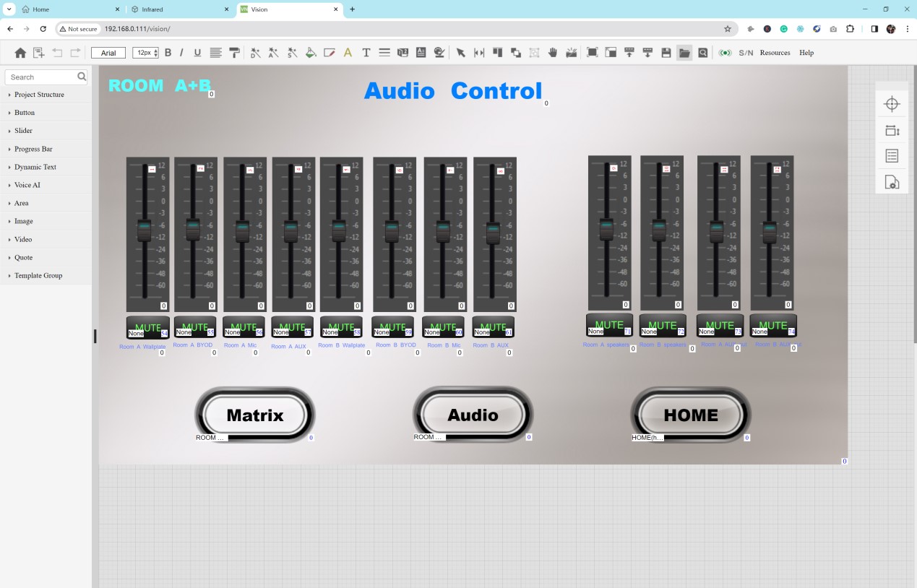Screen dimensions: 917x588
Task: Mute the Room B Mic channel
Action: pyautogui.click(x=443, y=327)
